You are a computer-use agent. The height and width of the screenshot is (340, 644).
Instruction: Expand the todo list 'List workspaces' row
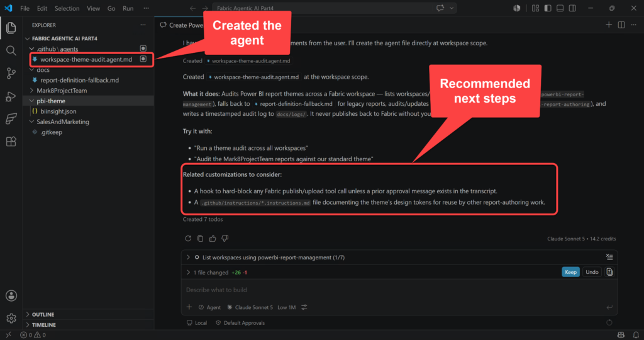point(188,258)
